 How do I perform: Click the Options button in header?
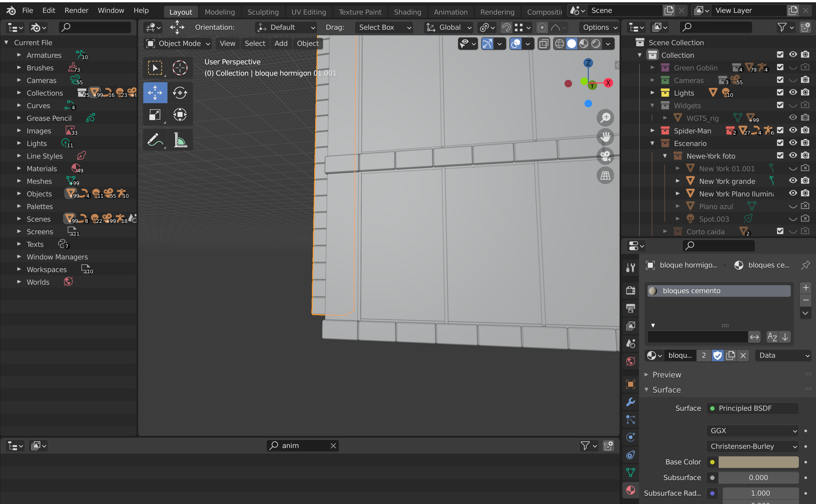pyautogui.click(x=599, y=27)
